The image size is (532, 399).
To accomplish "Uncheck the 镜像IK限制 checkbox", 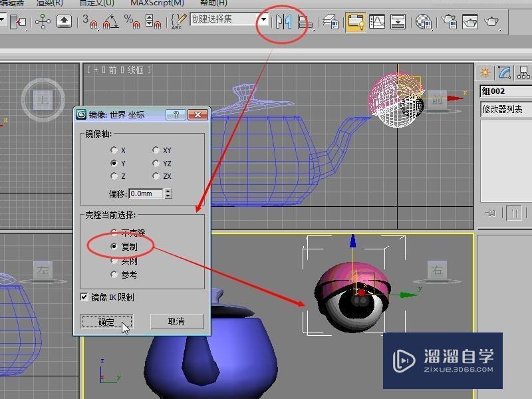I will tap(83, 296).
